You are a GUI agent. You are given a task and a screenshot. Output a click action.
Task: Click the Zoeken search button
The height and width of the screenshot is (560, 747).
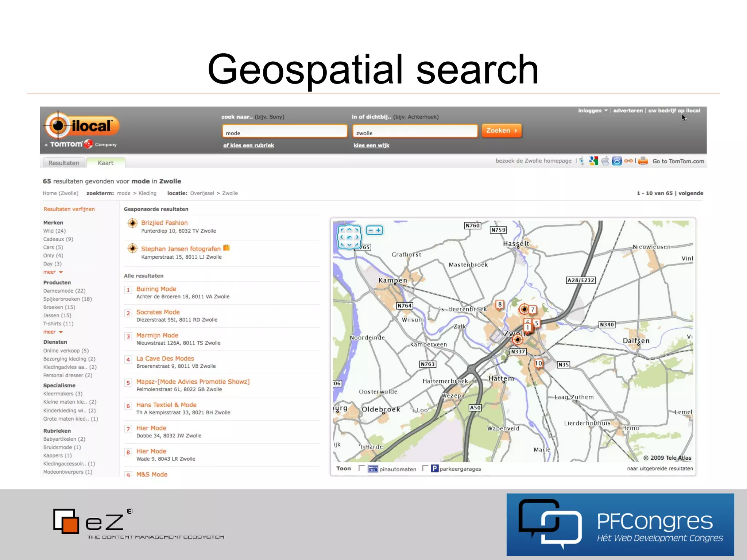(502, 131)
